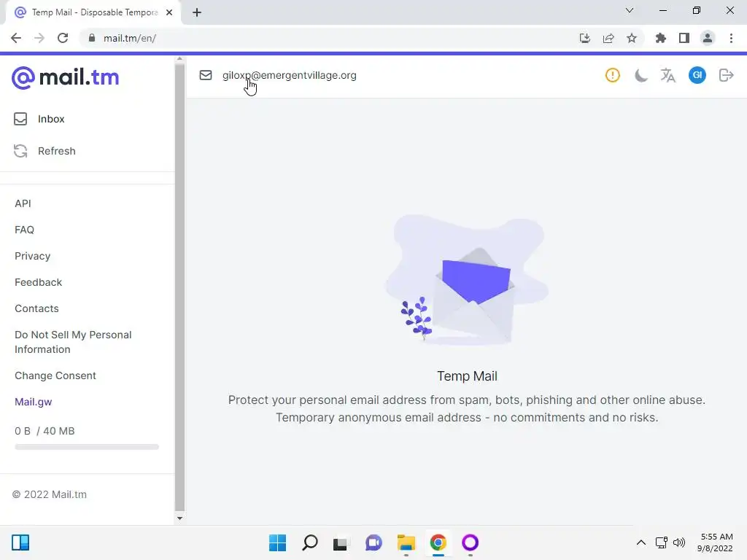The height and width of the screenshot is (560, 747).
Task: Bookmark this page with star icon
Action: tap(632, 38)
